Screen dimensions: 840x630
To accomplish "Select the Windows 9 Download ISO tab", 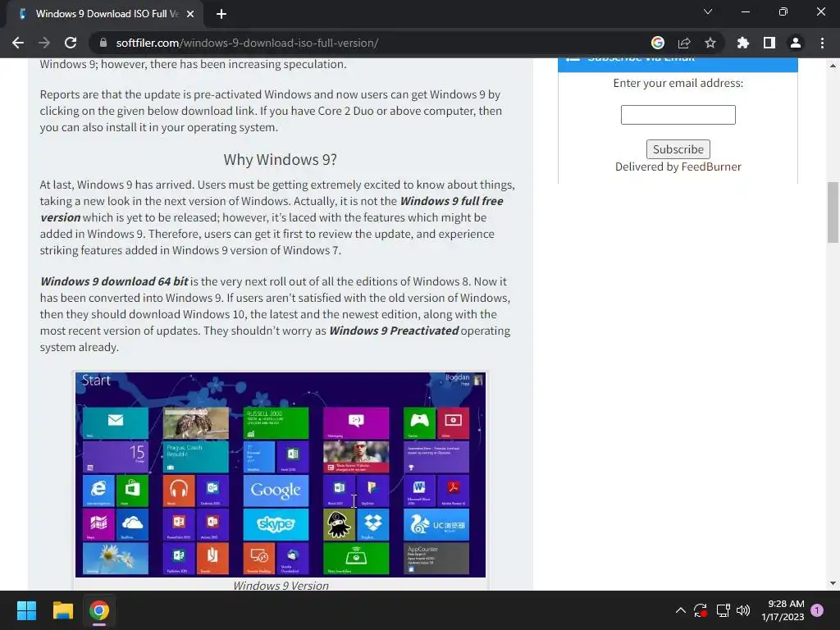I will pyautogui.click(x=106, y=14).
